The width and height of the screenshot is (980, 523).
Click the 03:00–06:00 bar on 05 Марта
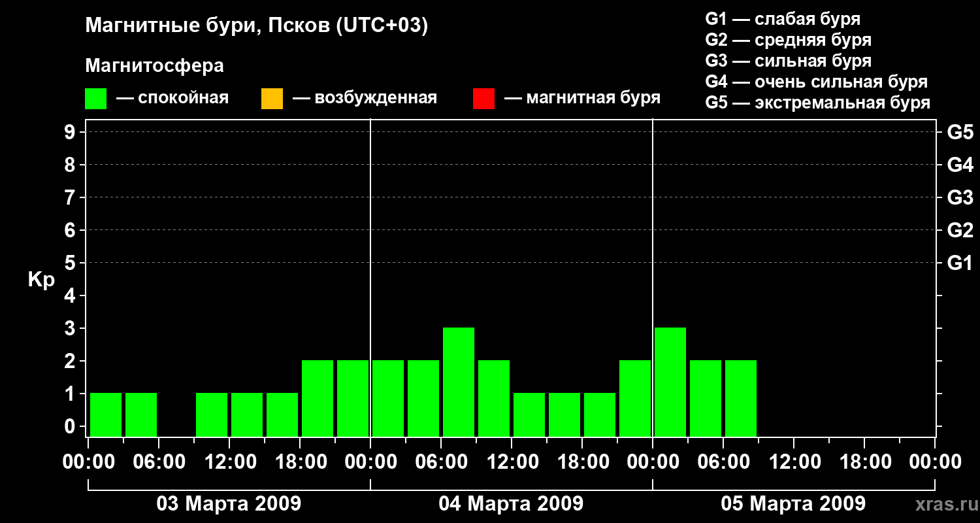pos(706,398)
